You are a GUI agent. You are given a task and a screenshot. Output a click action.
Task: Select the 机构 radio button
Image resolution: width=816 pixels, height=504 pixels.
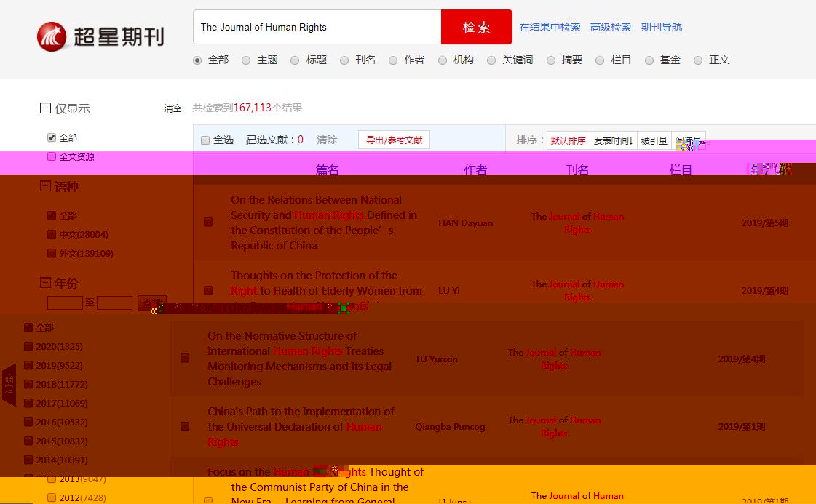[443, 60]
